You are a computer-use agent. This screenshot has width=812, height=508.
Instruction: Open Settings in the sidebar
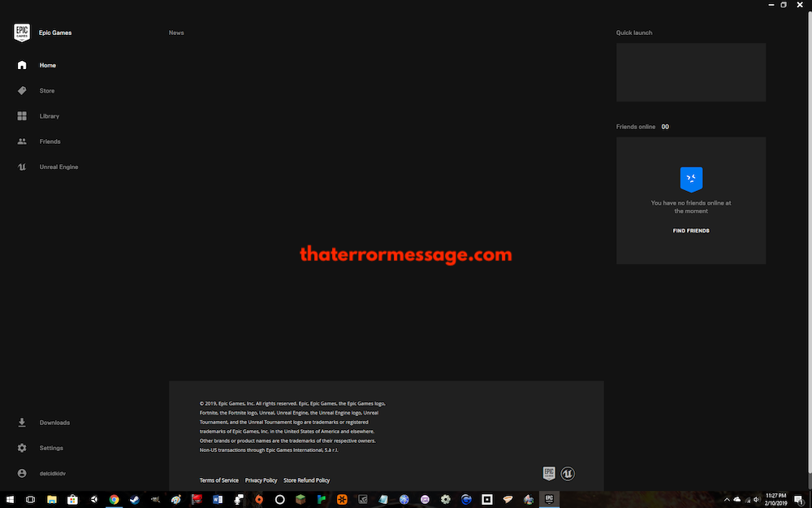coord(51,448)
